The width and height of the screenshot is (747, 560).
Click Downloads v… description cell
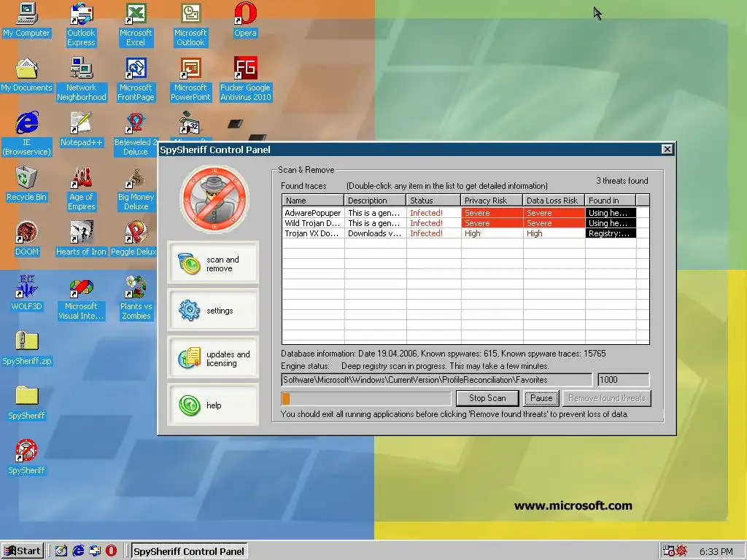[x=375, y=233]
